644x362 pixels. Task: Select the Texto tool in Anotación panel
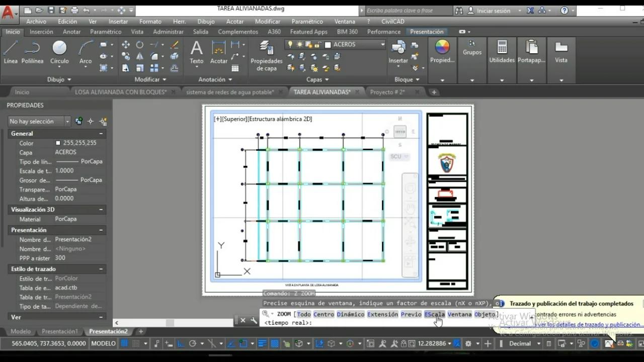coord(196,53)
